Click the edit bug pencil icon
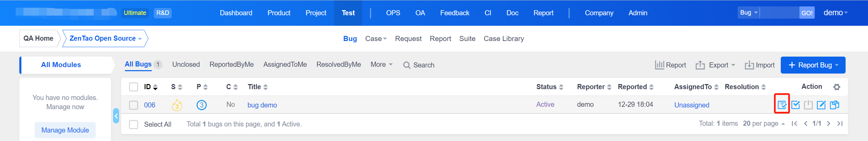This screenshot has height=141, width=868. coord(821,105)
